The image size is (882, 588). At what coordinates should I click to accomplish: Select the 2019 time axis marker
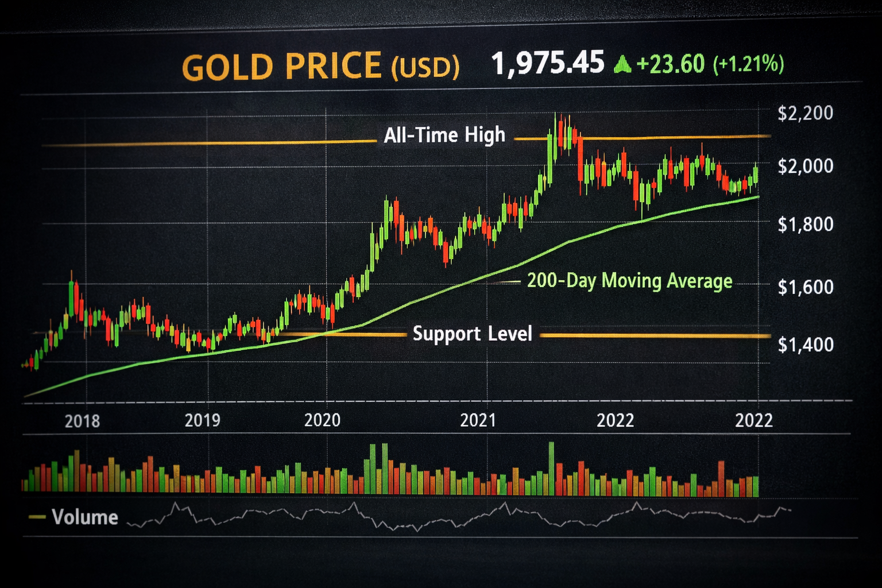coord(202,420)
